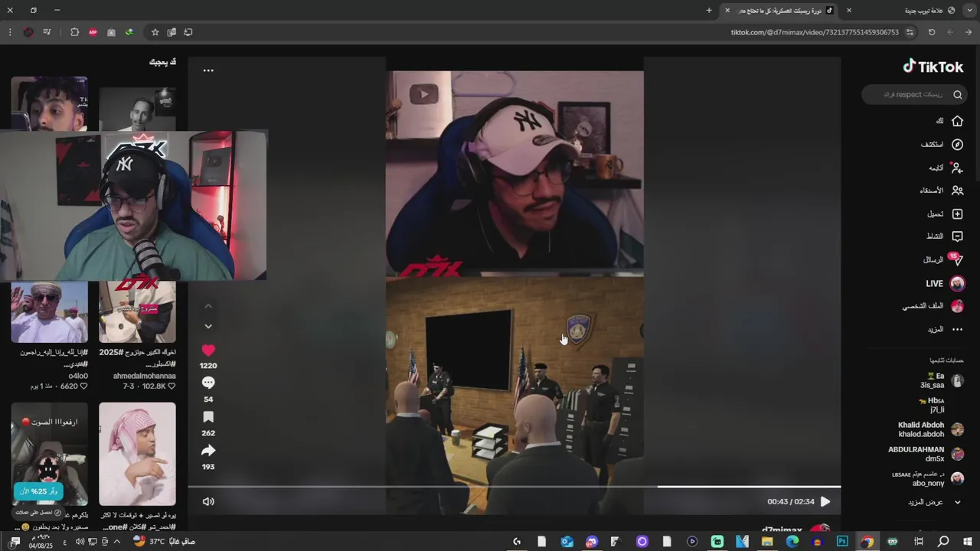Click the tiktok.com URL address bar
980x551 pixels.
tap(814, 32)
